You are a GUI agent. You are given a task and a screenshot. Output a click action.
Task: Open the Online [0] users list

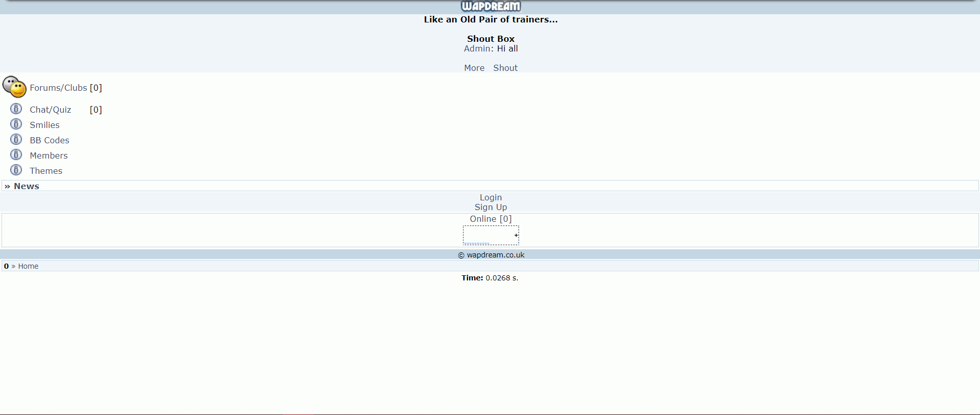(x=491, y=219)
